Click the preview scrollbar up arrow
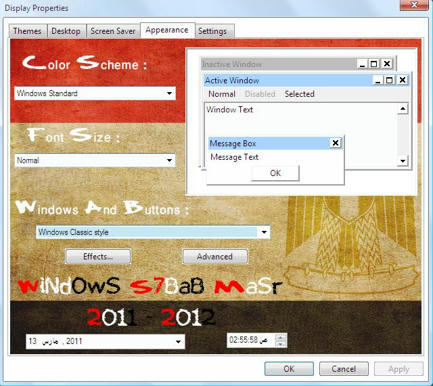The width and height of the screenshot is (433, 386). tap(403, 109)
